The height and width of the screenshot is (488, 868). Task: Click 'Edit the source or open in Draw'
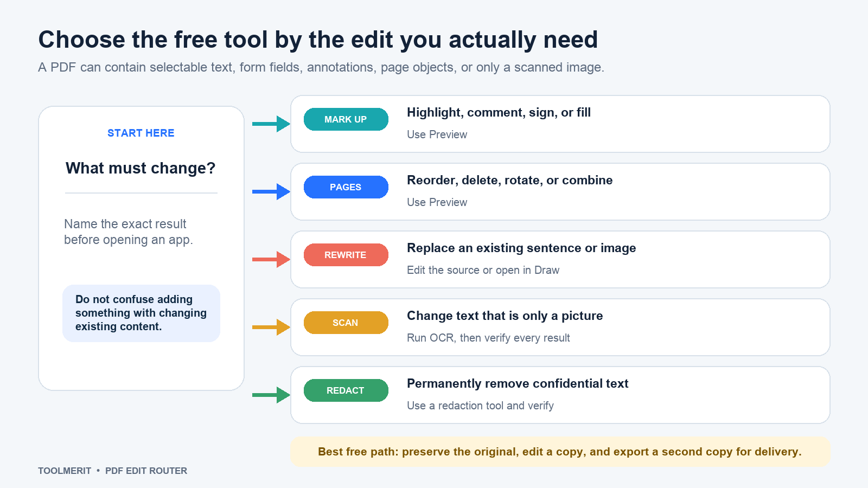(483, 270)
